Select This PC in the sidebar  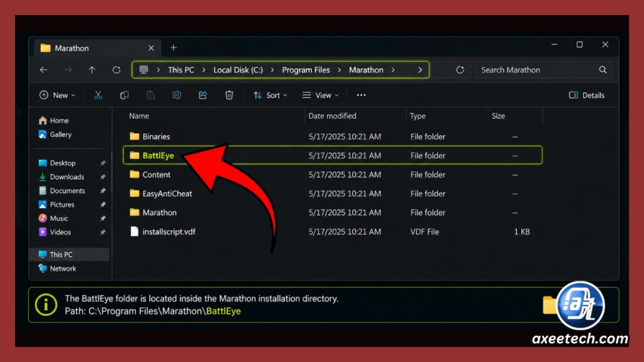69,255
